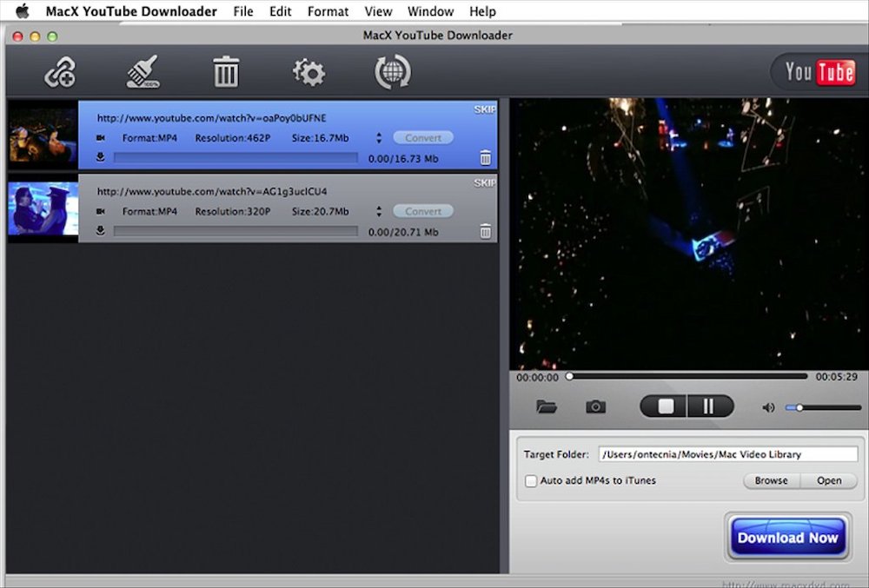Click the globe refresh/update icon
The image size is (869, 588).
coord(391,73)
